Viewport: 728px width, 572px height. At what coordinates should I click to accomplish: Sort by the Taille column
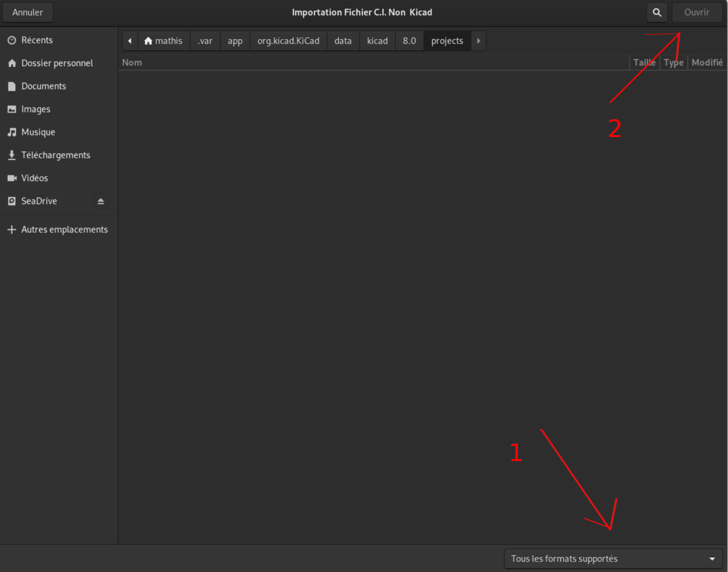pyautogui.click(x=644, y=63)
